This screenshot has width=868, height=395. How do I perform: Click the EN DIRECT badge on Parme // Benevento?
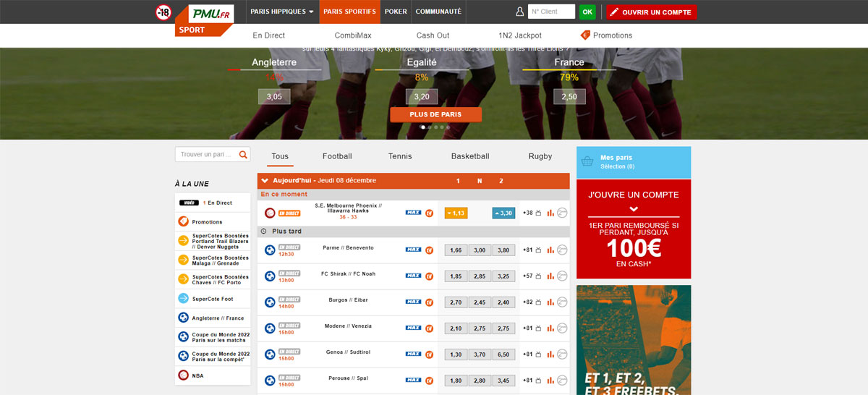tap(289, 247)
